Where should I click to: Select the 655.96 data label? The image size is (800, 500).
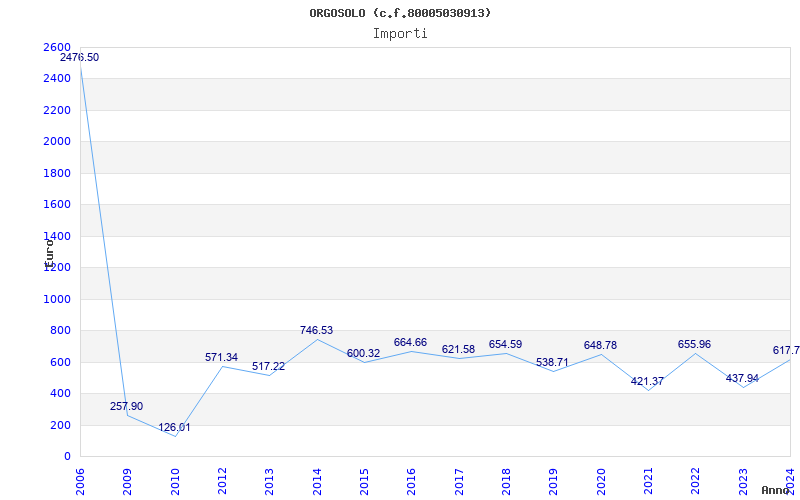coord(694,344)
